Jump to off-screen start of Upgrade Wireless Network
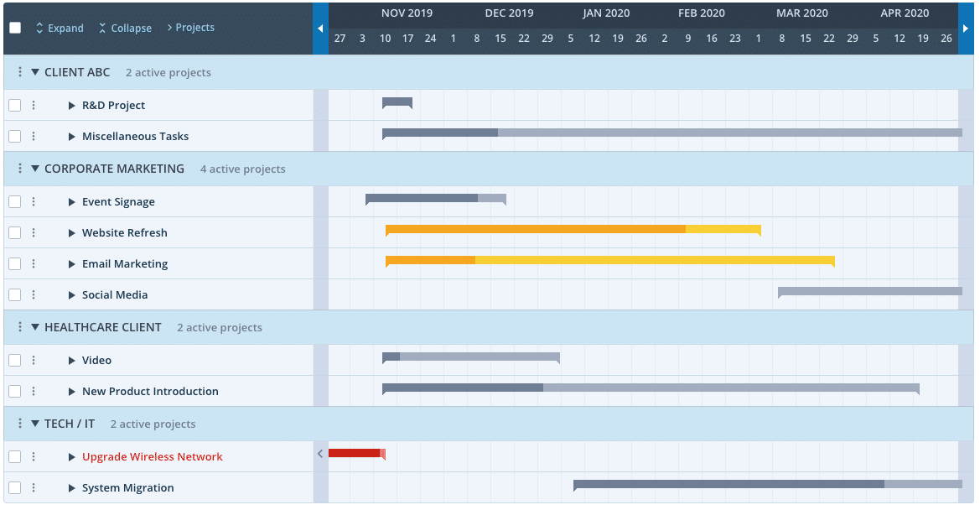The width and height of the screenshot is (980, 510). click(x=320, y=454)
